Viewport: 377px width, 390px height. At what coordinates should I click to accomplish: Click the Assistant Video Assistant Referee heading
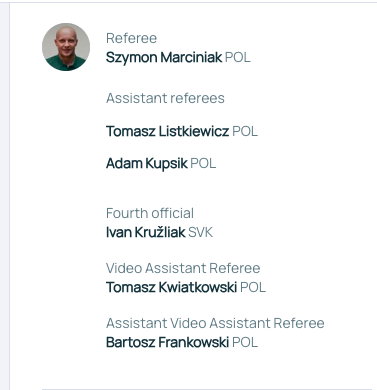[215, 323]
